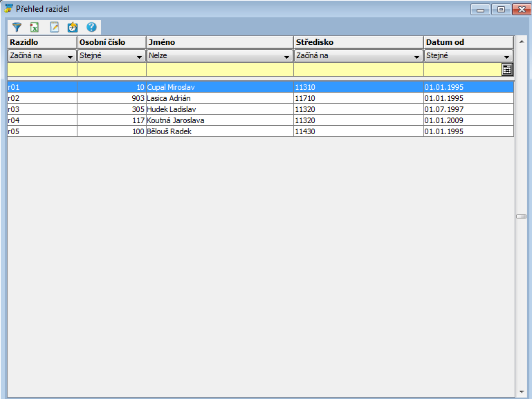The image size is (532, 399).
Task: Click the scroll down arrow of the vertical scrollbar
Action: pyautogui.click(x=520, y=391)
